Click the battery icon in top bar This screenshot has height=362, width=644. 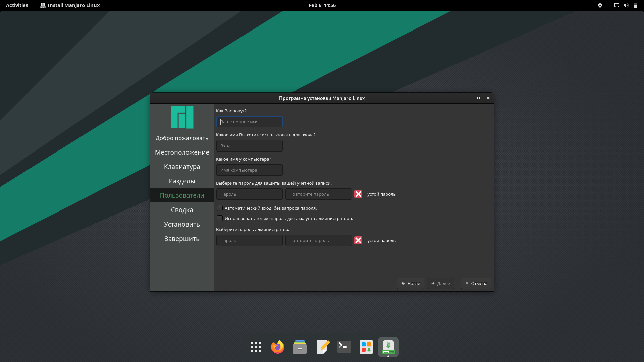(x=635, y=5)
